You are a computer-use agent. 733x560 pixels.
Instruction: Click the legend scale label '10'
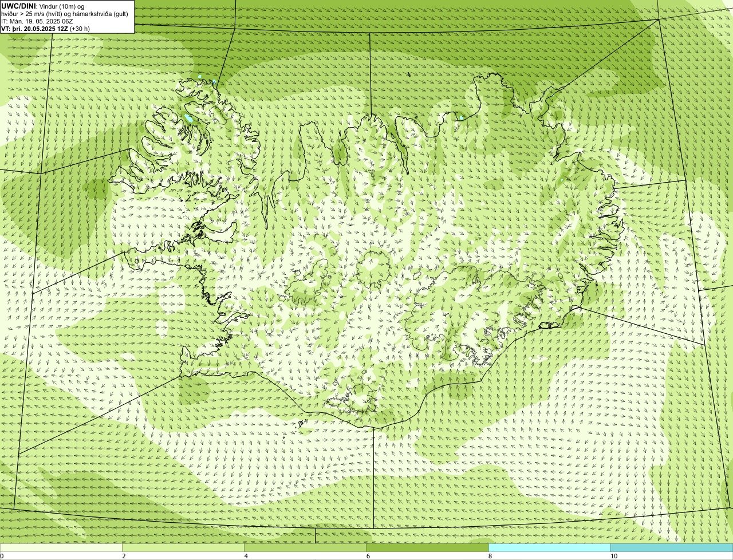coord(613,556)
